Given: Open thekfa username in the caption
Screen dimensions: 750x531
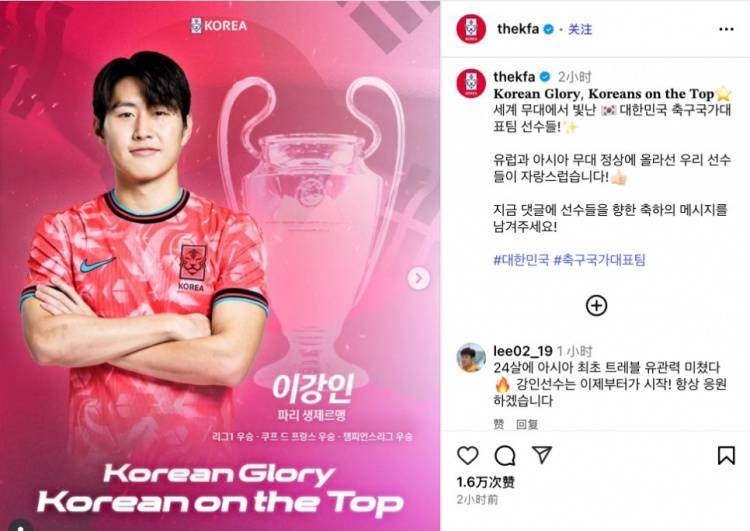Looking at the screenshot, I should click(x=514, y=77).
